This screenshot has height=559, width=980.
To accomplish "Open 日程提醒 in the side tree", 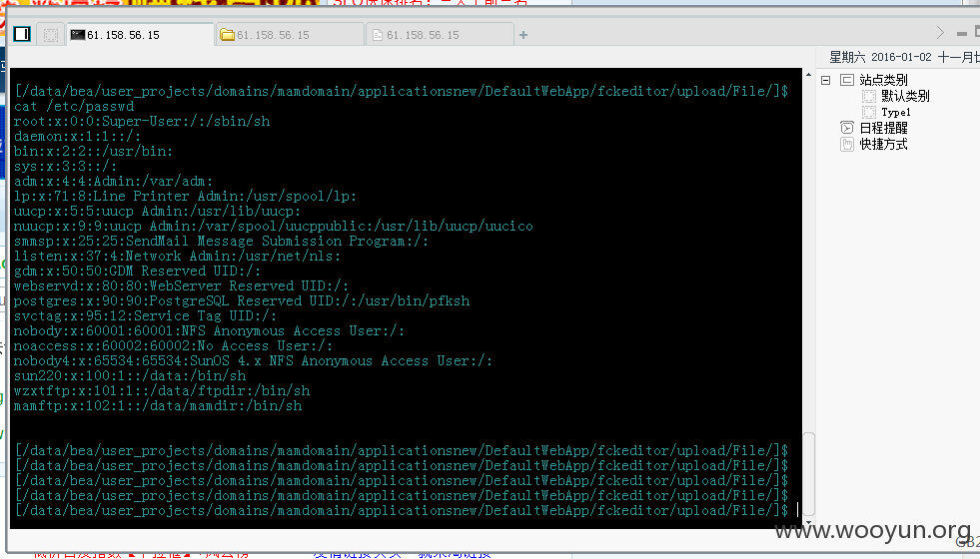I will [x=883, y=128].
